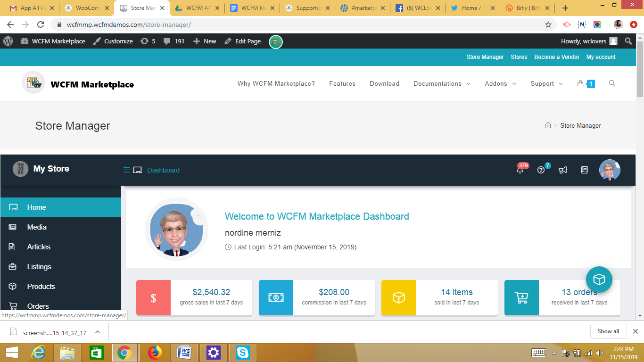Viewport: 644px width, 362px height.
Task: Open Howdy, wclovers account menu
Action: [x=589, y=41]
